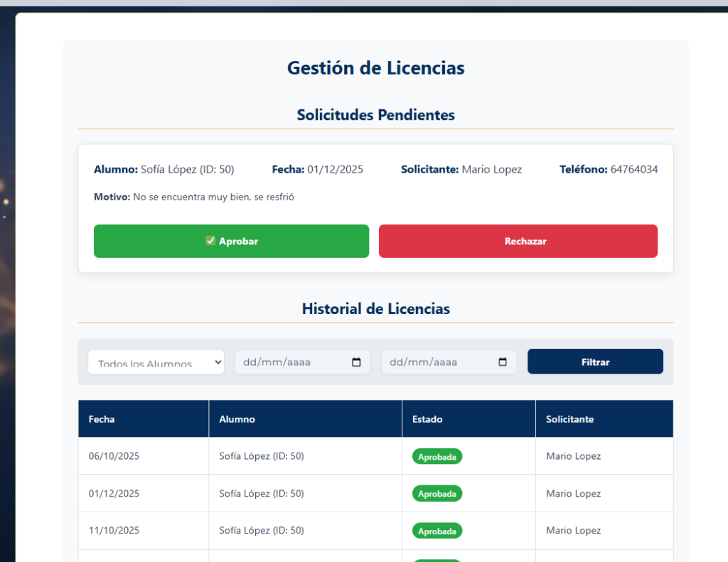Select the Fecha column header
The image size is (728, 562).
102,419
